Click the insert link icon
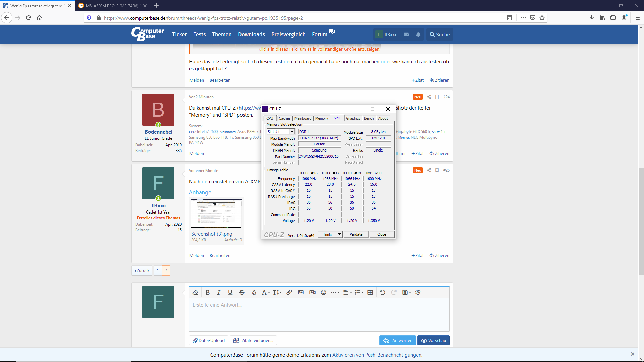The width and height of the screenshot is (644, 362). (289, 292)
